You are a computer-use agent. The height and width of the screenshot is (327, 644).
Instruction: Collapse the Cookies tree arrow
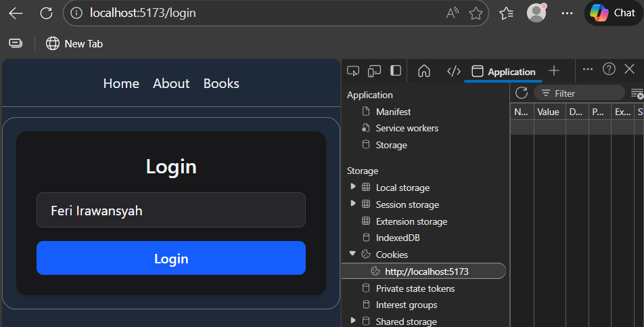tap(352, 254)
